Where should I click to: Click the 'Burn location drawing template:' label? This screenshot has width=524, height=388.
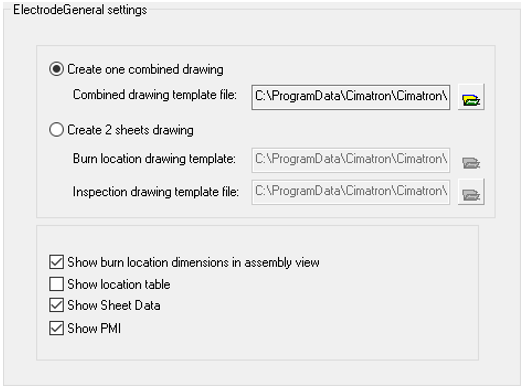coord(154,159)
